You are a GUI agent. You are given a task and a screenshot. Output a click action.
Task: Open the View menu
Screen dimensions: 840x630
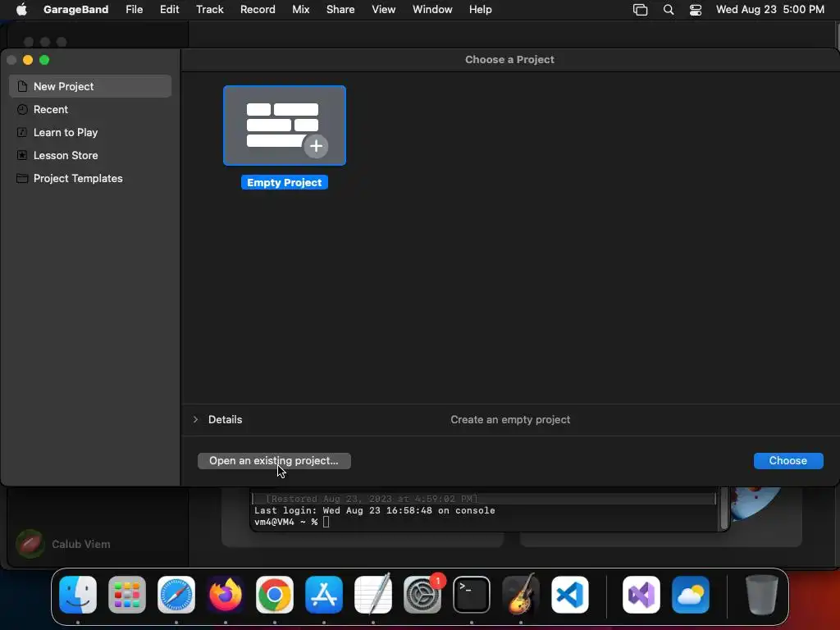click(384, 10)
